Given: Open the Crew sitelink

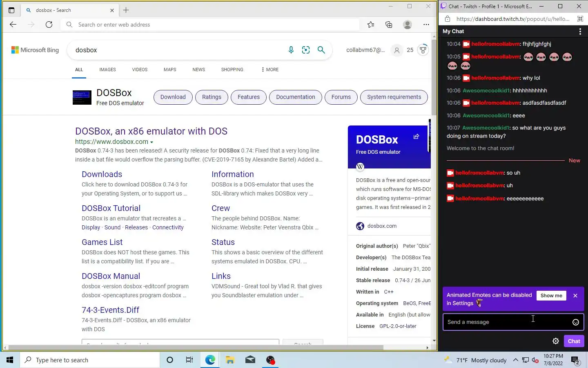Looking at the screenshot, I should pyautogui.click(x=220, y=208).
